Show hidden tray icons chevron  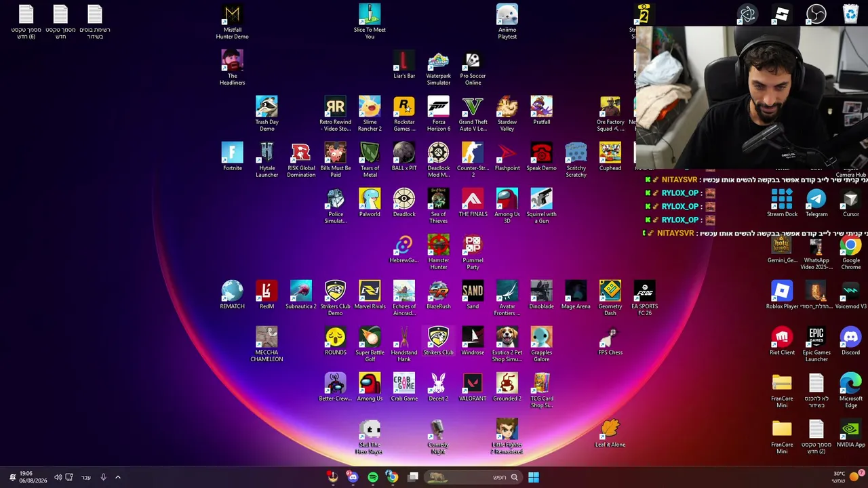coord(117,477)
